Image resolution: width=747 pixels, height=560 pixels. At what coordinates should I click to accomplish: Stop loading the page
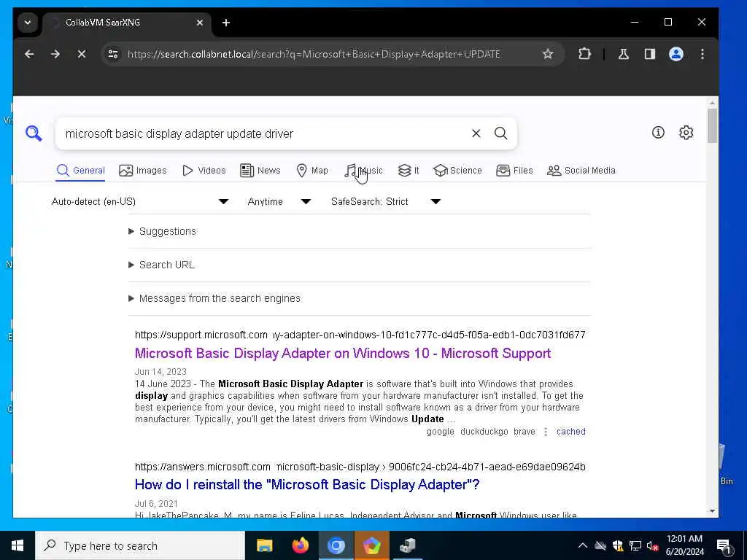[82, 54]
